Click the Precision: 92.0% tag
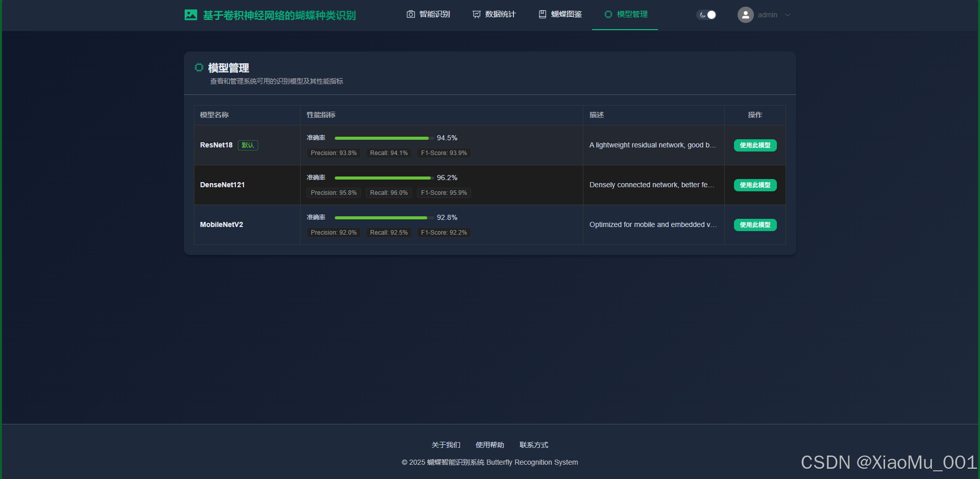Screen dimensions: 980x479 pos(334,233)
